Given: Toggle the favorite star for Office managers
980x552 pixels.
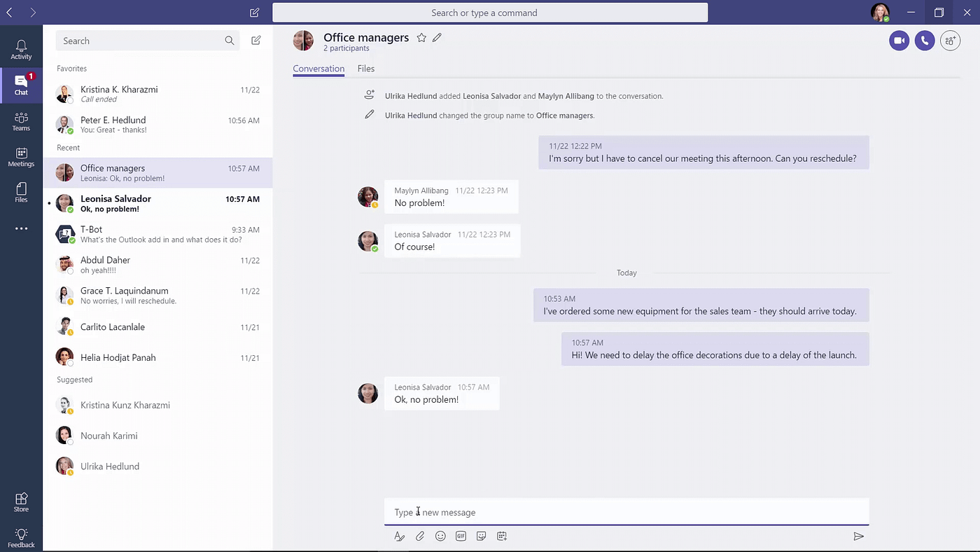Looking at the screenshot, I should (421, 37).
